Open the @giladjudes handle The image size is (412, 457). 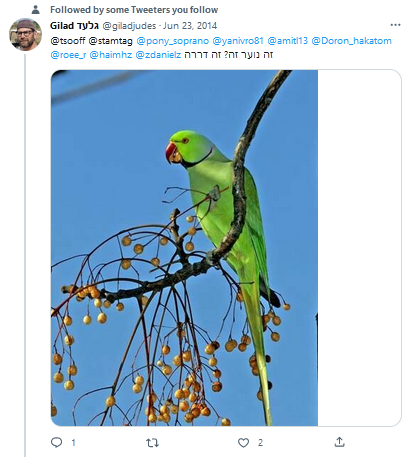[129, 26]
